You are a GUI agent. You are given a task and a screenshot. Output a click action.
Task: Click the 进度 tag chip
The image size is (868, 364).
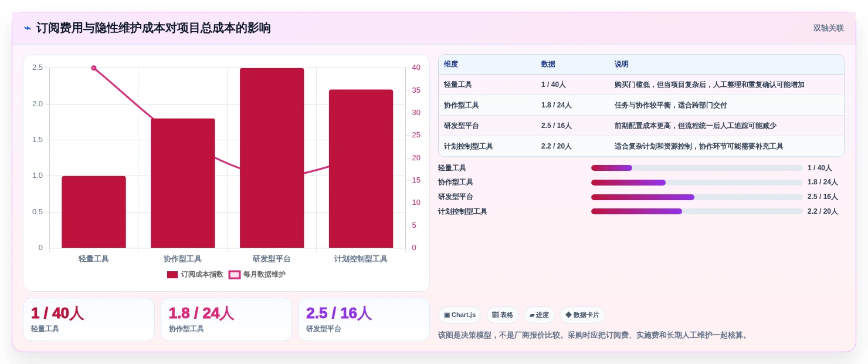pos(539,315)
